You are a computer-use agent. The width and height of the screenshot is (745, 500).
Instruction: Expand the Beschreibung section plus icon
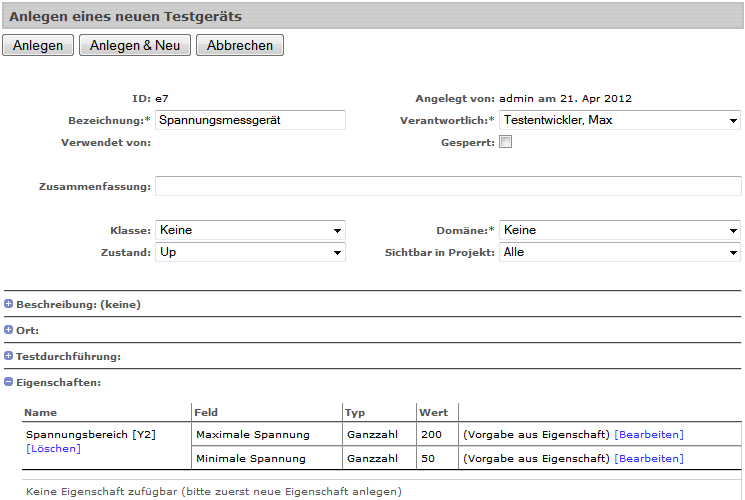tap(9, 304)
